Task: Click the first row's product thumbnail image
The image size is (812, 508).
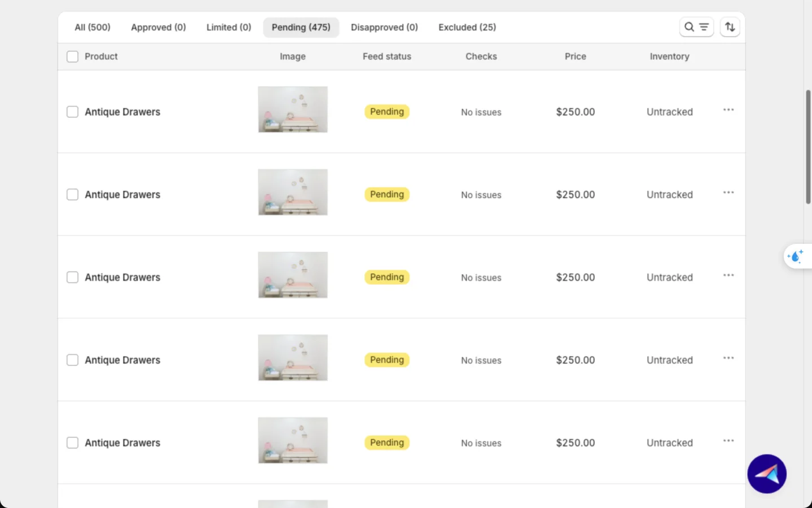Action: coord(293,110)
